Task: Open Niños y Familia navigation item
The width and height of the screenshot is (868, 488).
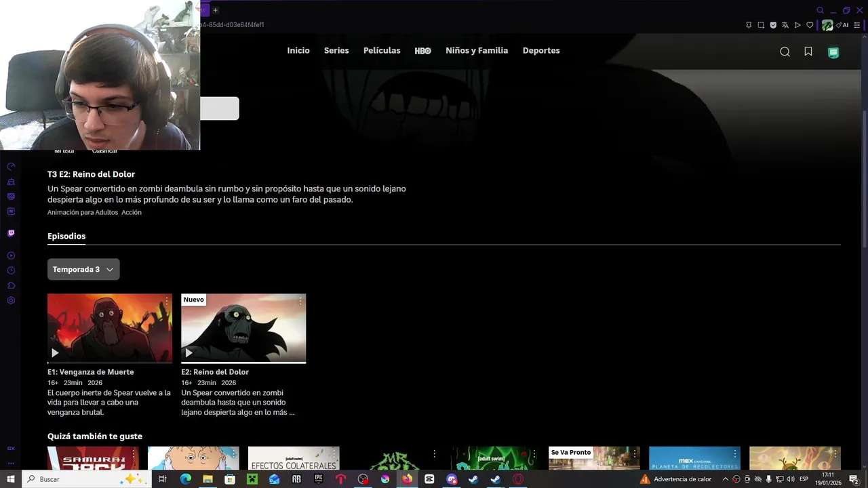Action: (477, 51)
